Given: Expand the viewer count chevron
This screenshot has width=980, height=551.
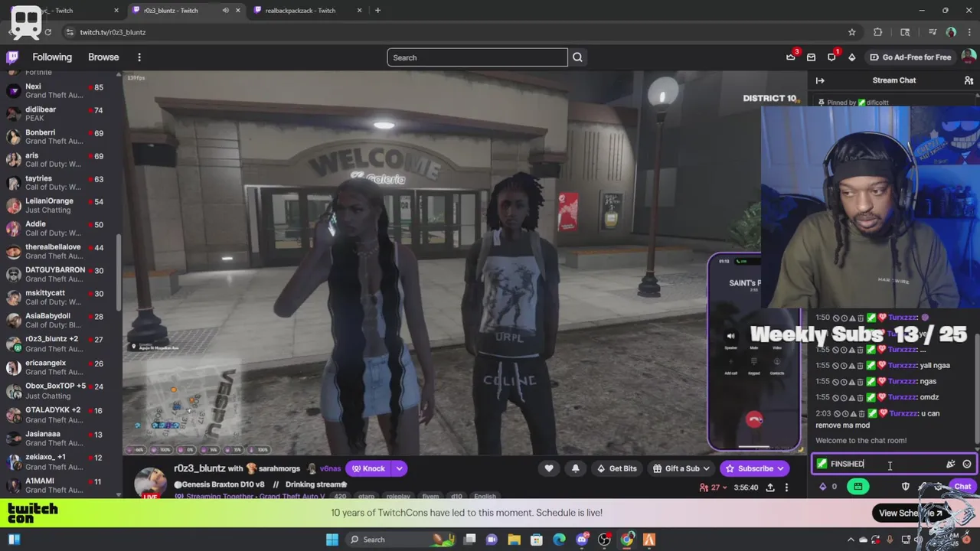Looking at the screenshot, I should pos(724,487).
